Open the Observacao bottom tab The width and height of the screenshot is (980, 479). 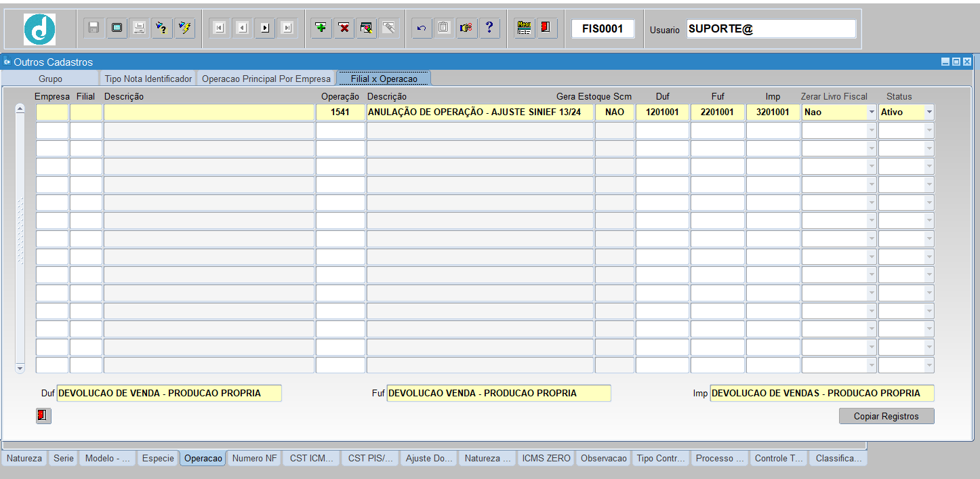pyautogui.click(x=604, y=459)
